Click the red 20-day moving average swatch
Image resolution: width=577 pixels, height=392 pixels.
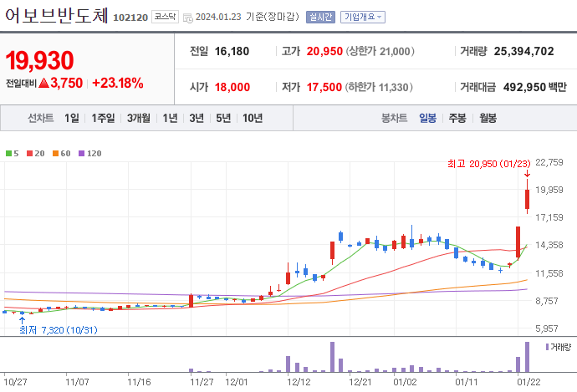click(x=30, y=153)
